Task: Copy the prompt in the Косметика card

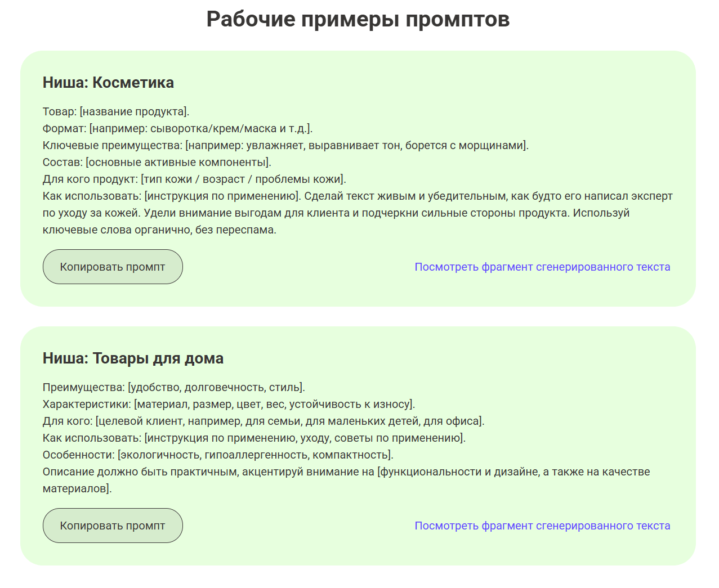Action: (113, 267)
